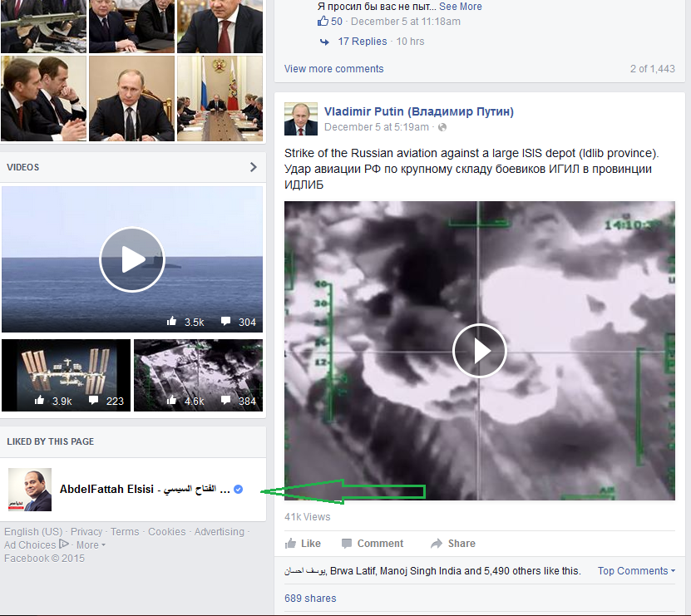Click the verified badge next to Elsisi
The height and width of the screenshot is (616, 691).
[238, 489]
